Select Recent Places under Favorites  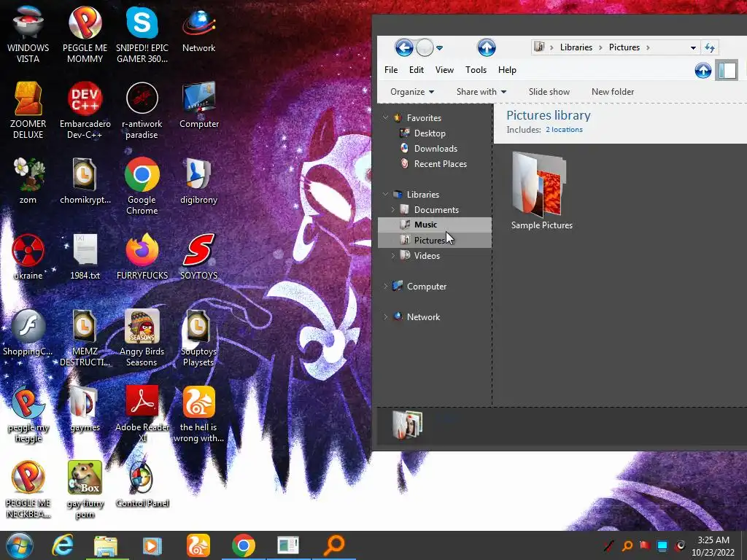tap(440, 164)
